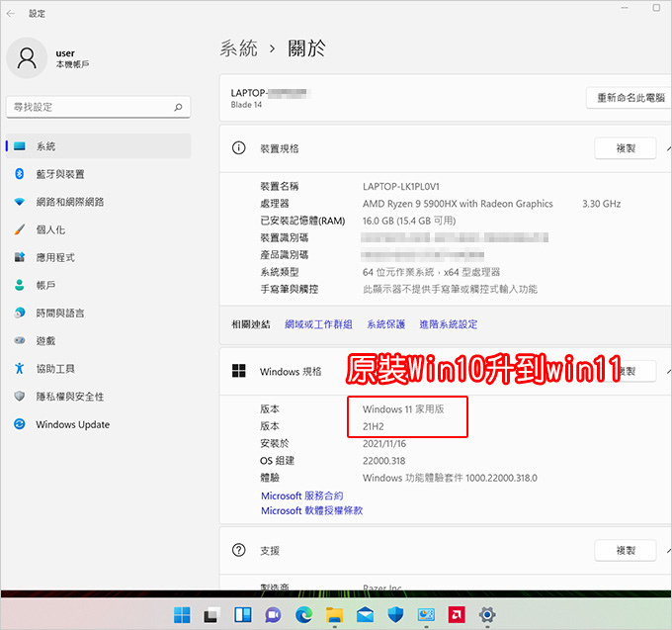672x630 pixels.
Task: Open 進階系統設定 link
Action: click(449, 324)
